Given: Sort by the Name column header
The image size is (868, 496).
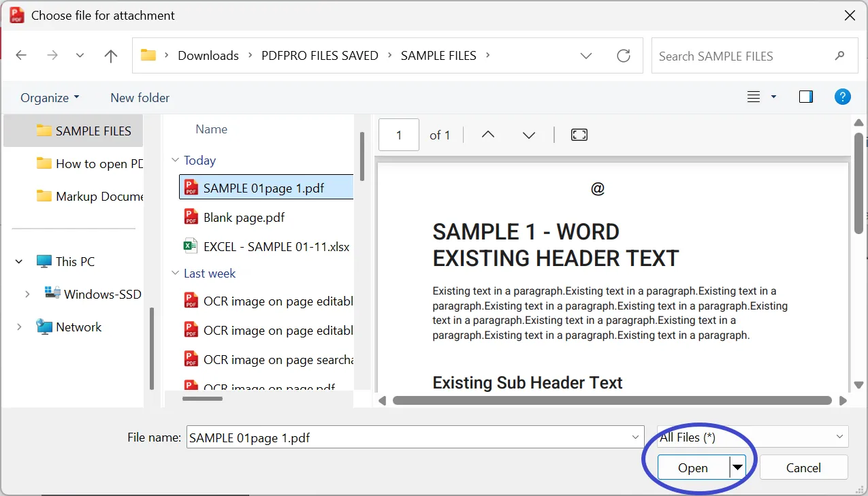Looking at the screenshot, I should click(x=211, y=129).
